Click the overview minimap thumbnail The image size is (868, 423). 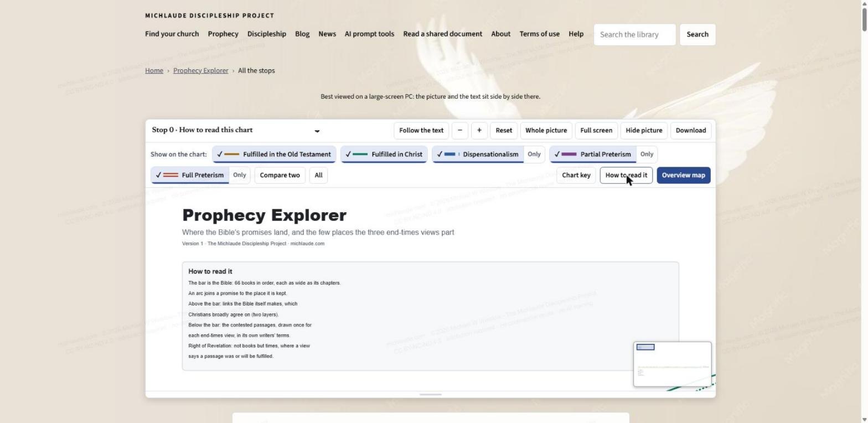point(673,364)
